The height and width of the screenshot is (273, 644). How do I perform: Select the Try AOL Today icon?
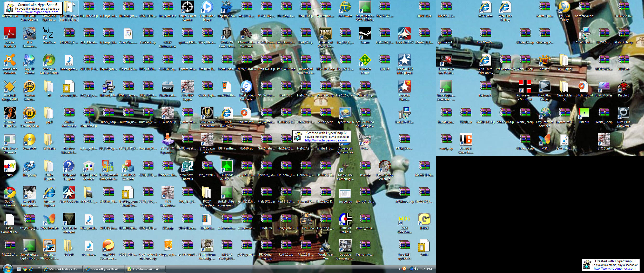point(565,11)
